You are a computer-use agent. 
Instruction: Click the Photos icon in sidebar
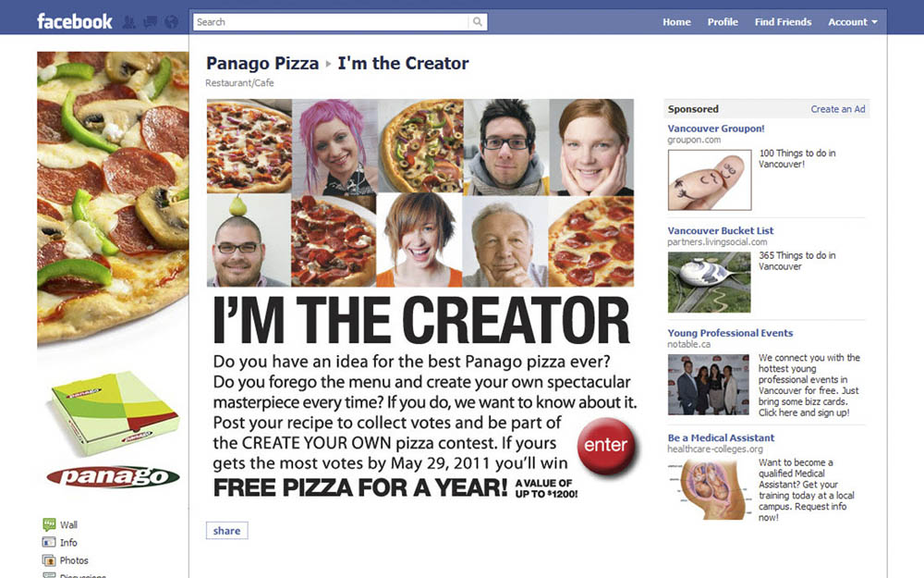[49, 560]
